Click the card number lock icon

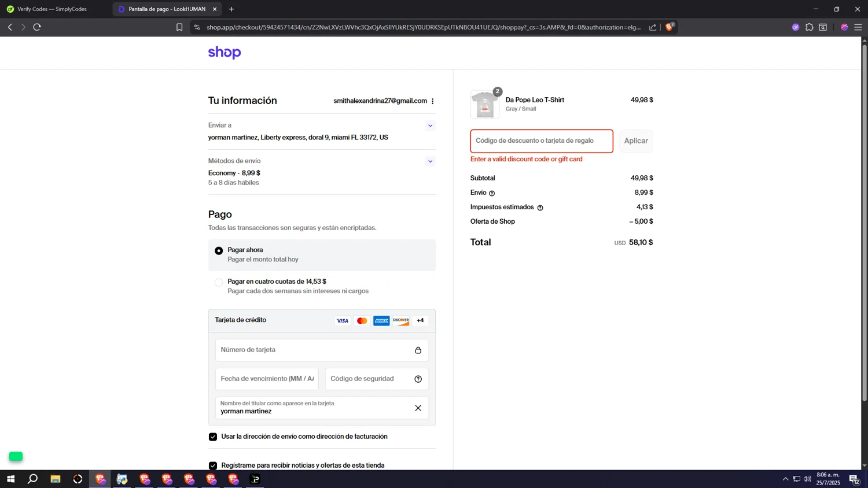418,350
